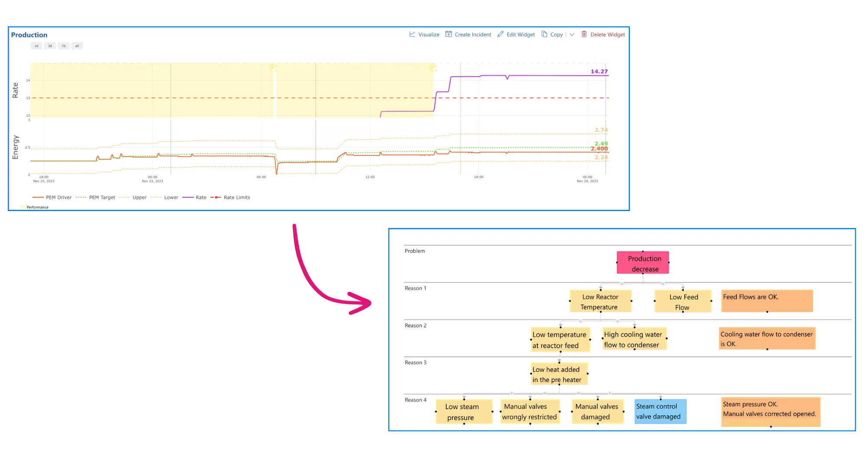The width and height of the screenshot is (868, 456).
Task: Click the Delete Widget trash icon
Action: coord(584,34)
